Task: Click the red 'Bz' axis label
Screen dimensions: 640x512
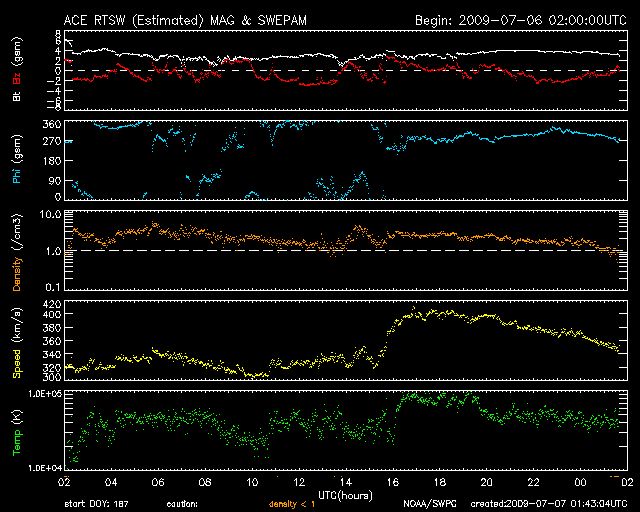Action: point(16,78)
